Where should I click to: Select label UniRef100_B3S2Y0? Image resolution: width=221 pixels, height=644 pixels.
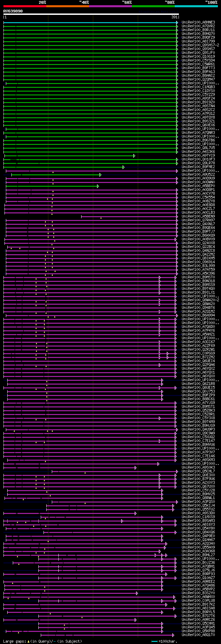point(198,593)
